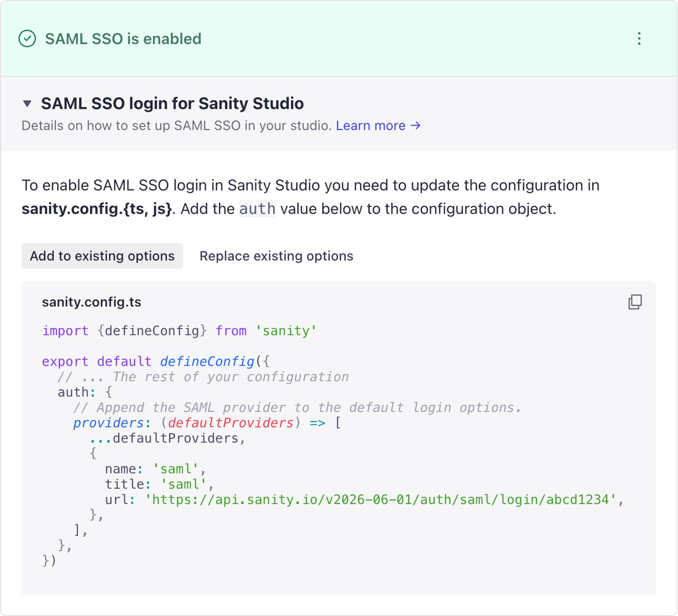Click the bold sanity.config.{ts, js} text
This screenshot has height=616, width=678.
[97, 209]
